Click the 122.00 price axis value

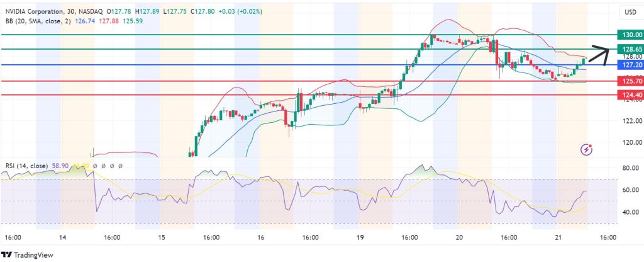coord(631,121)
